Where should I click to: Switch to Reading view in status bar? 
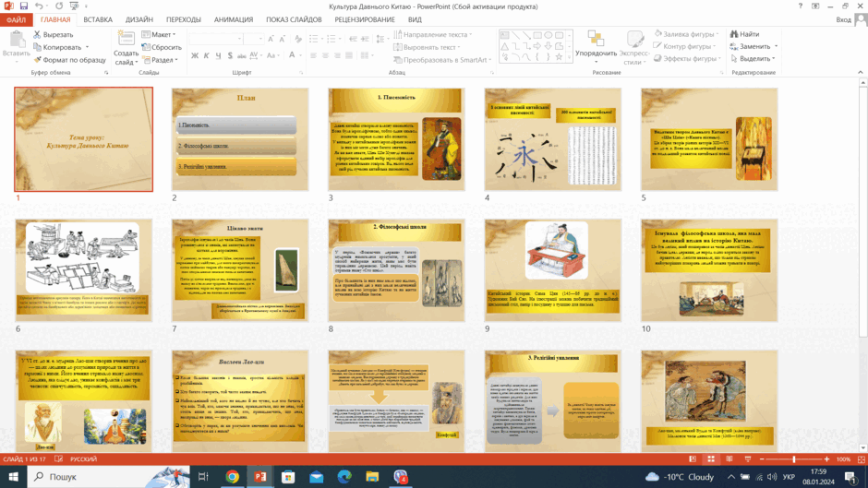729,459
